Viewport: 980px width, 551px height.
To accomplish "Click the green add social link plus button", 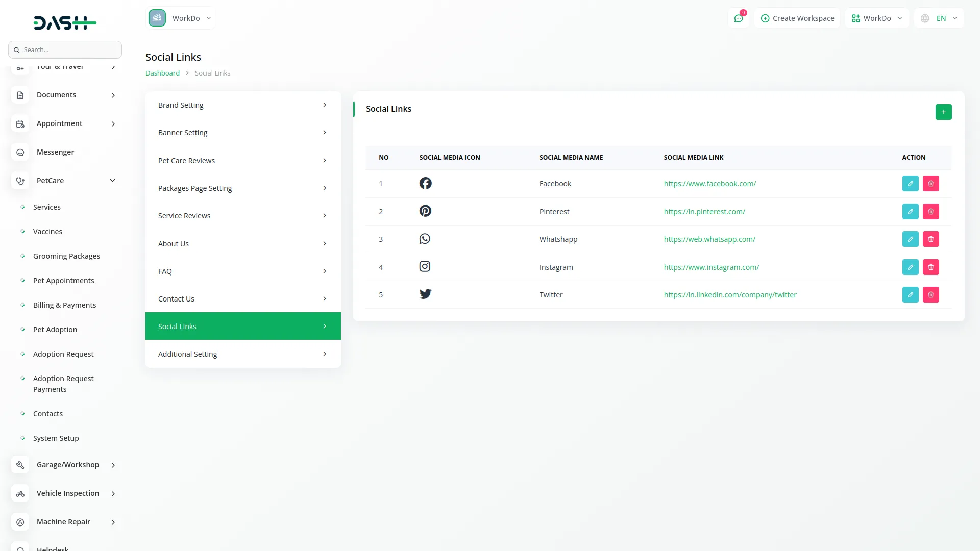I will [x=943, y=112].
